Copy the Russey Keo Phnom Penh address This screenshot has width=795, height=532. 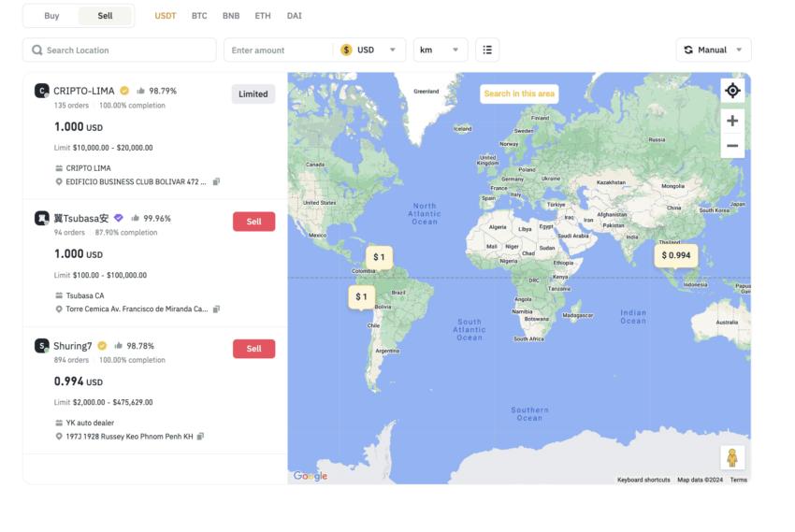click(x=200, y=436)
